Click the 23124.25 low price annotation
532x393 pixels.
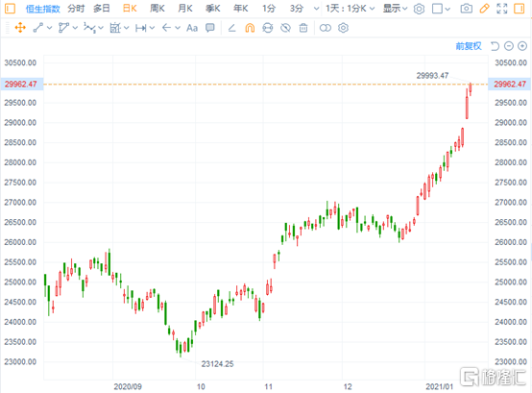pyautogui.click(x=217, y=364)
